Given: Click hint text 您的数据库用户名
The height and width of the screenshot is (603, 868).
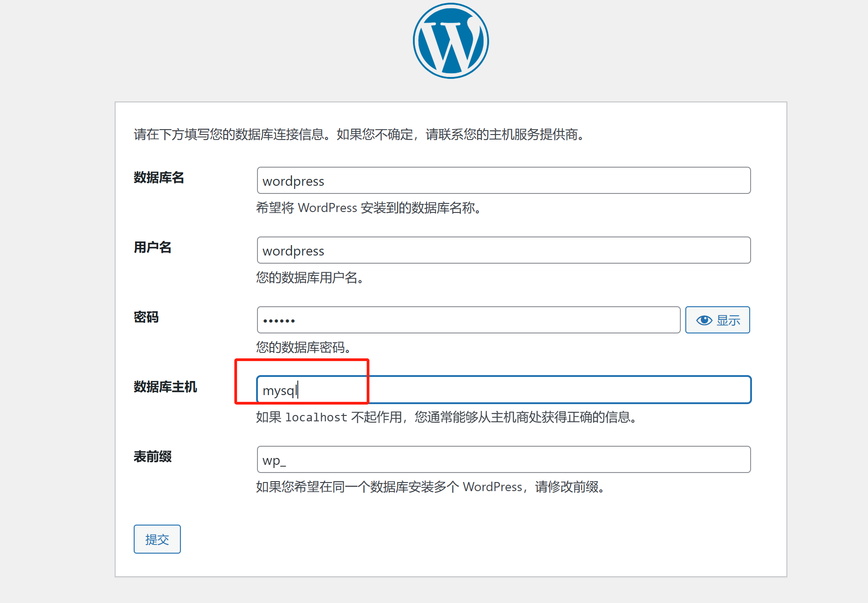Looking at the screenshot, I should click(x=310, y=278).
